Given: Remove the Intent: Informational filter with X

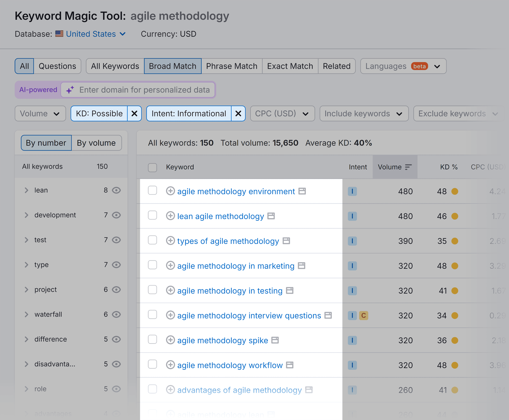Looking at the screenshot, I should [x=238, y=114].
